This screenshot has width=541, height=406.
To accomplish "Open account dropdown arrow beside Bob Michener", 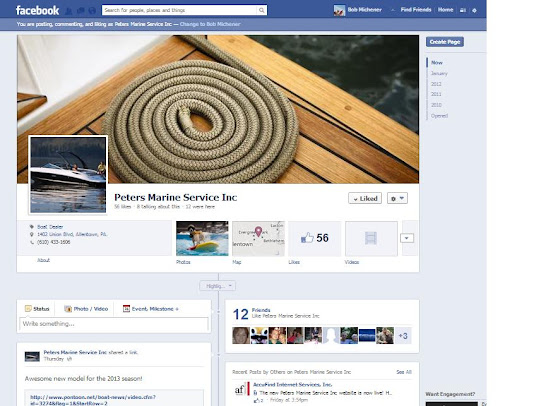I will click(x=392, y=10).
